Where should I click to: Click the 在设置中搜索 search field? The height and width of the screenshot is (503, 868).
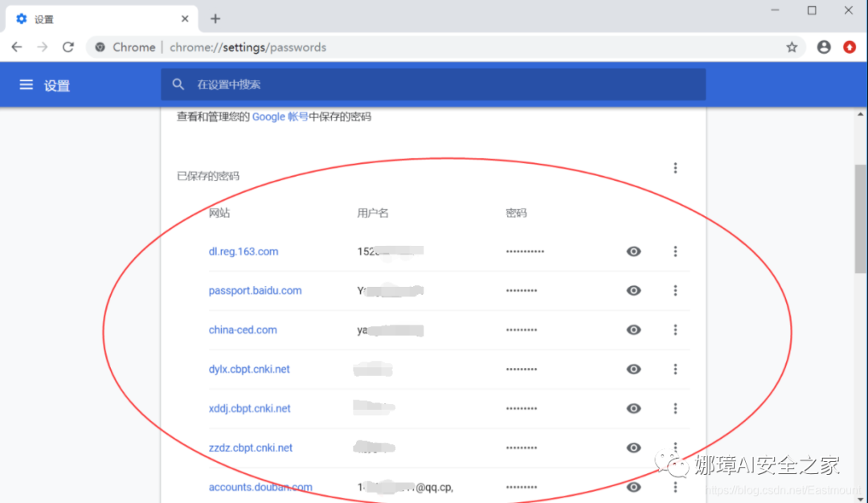[x=433, y=84]
